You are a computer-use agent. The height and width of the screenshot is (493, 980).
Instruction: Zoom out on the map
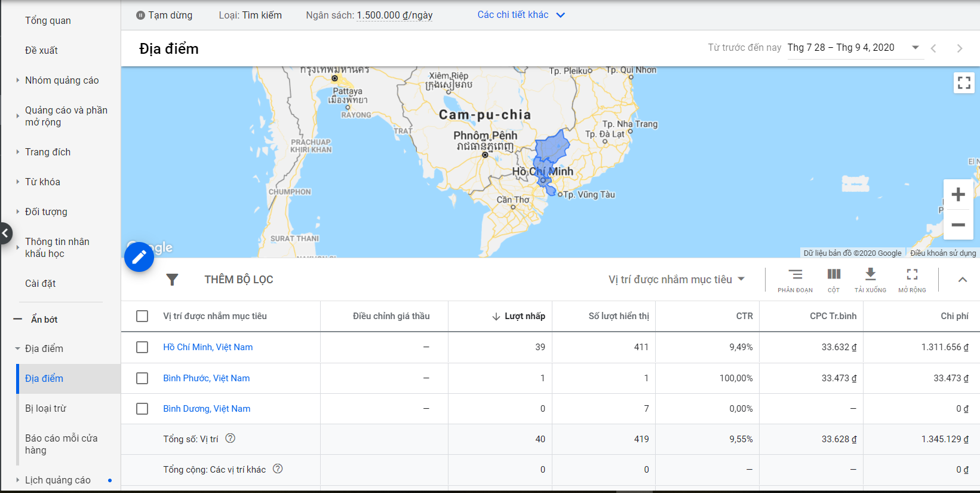tap(958, 225)
